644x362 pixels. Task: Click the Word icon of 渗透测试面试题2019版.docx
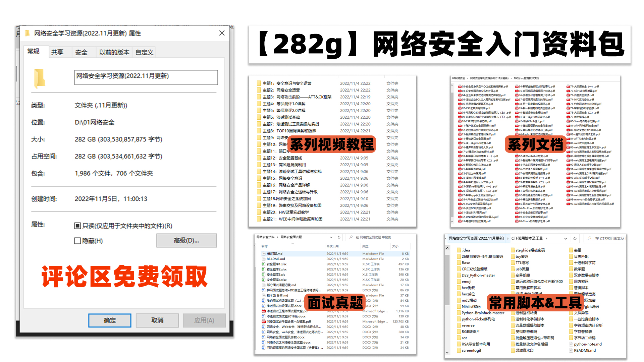[x=264, y=316]
